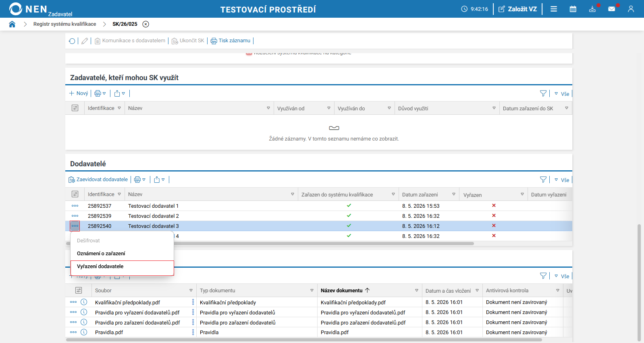
Task: Open the export dropdown in Zadavatelé toolbar
Action: (x=120, y=93)
